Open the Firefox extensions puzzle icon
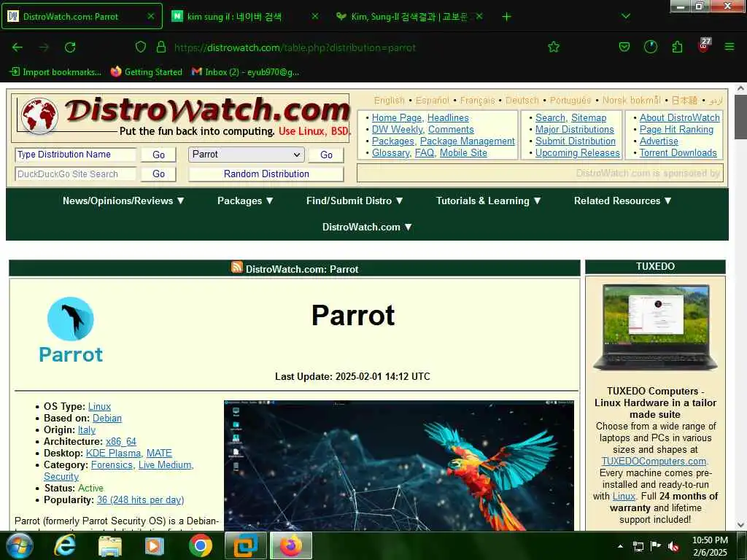The height and width of the screenshot is (560, 747). (x=677, y=47)
